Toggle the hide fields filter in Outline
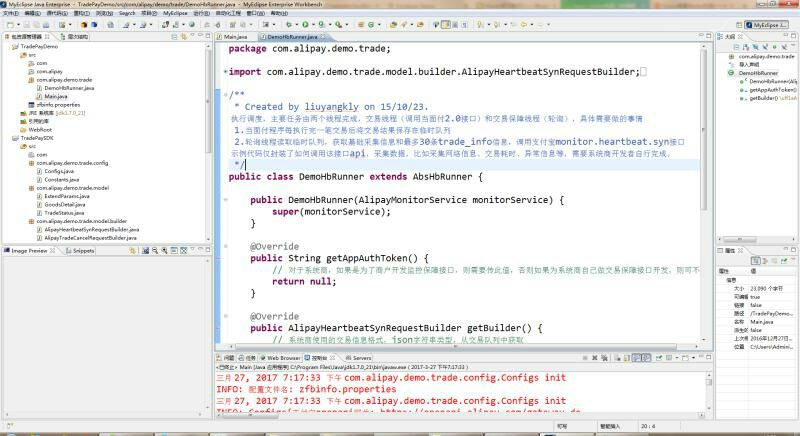Viewport: 800px width, 436px height. 757,46
